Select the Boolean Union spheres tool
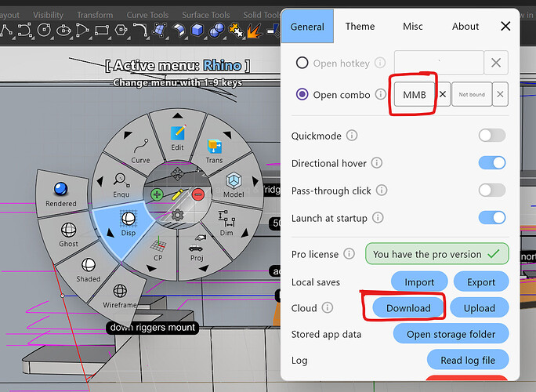 [216, 30]
